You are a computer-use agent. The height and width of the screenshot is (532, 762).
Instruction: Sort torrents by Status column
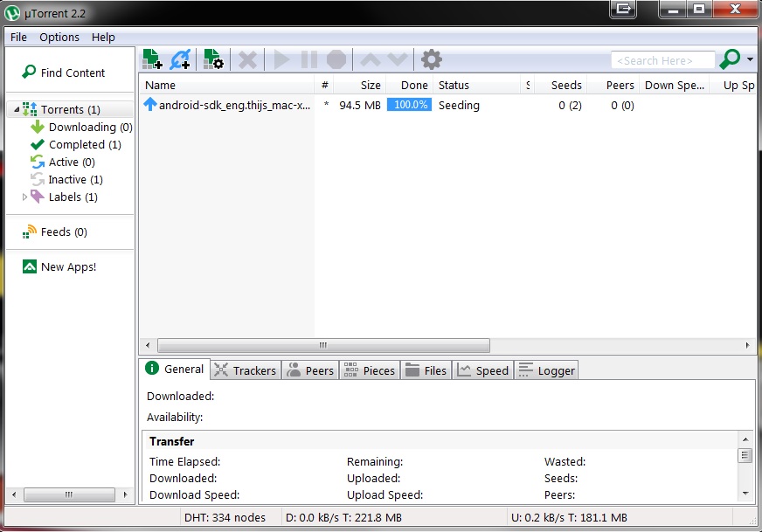coord(477,85)
